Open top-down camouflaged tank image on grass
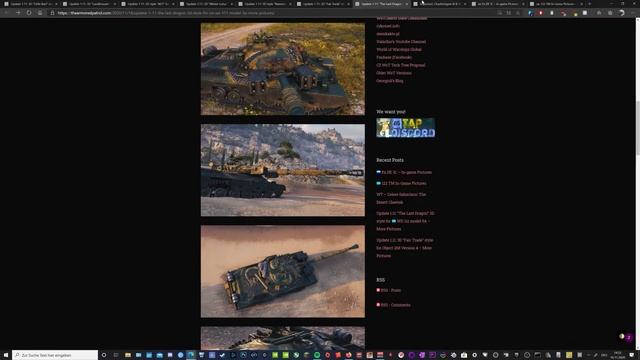640x360 pixels. (x=283, y=69)
